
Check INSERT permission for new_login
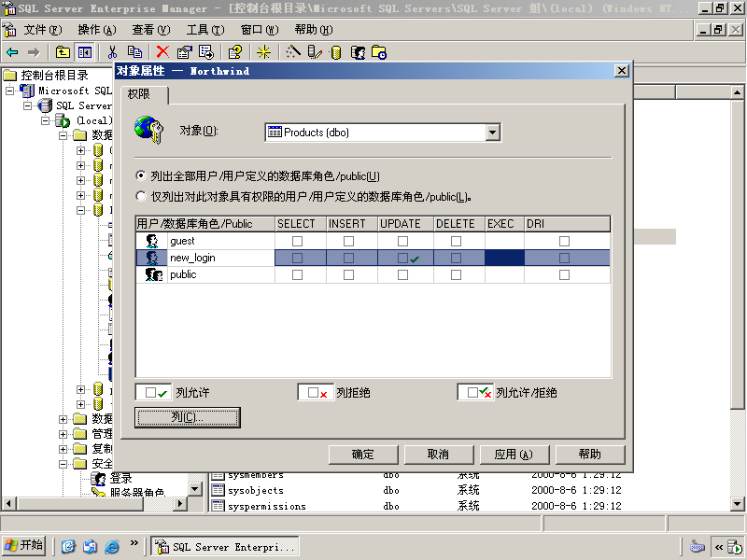point(348,259)
